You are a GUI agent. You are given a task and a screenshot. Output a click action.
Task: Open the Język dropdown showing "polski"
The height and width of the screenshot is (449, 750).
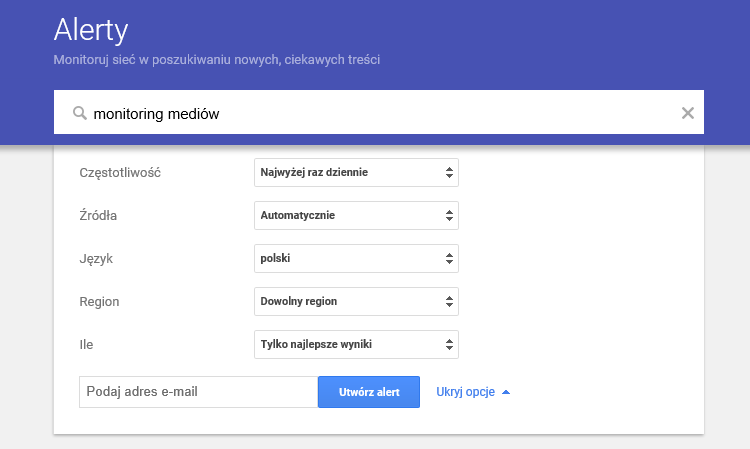pos(356,259)
